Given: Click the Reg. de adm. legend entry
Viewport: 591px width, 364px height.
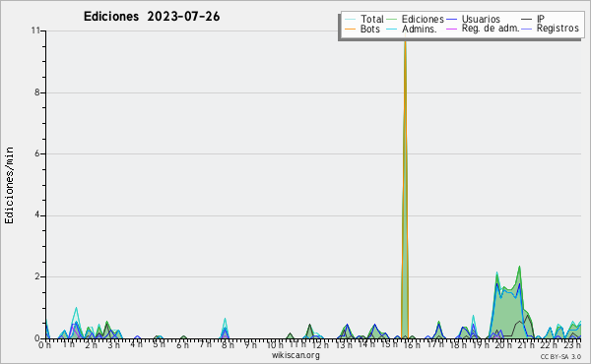Looking at the screenshot, I should [483, 29].
